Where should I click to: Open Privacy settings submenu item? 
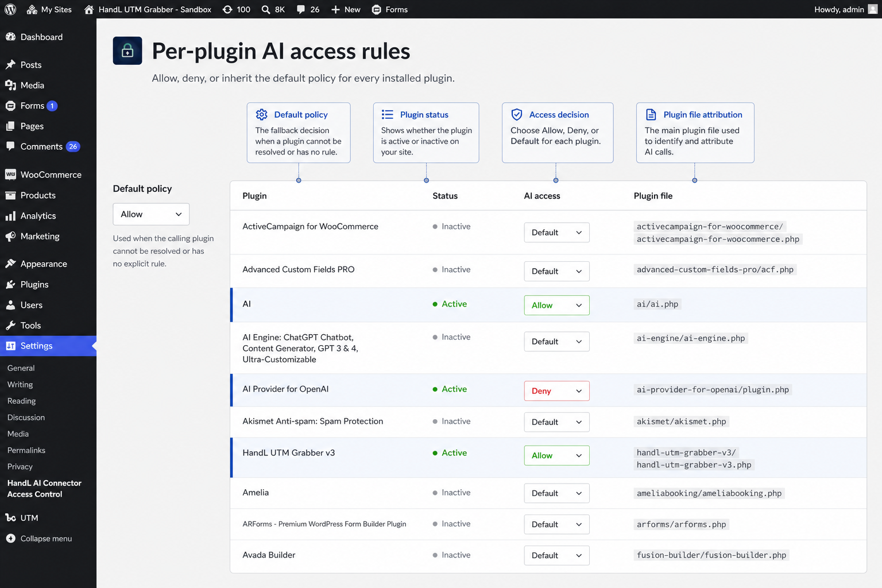coord(20,467)
